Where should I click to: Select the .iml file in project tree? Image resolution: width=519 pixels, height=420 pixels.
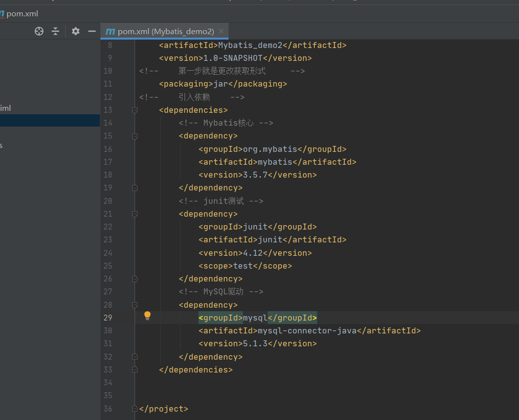(5, 108)
